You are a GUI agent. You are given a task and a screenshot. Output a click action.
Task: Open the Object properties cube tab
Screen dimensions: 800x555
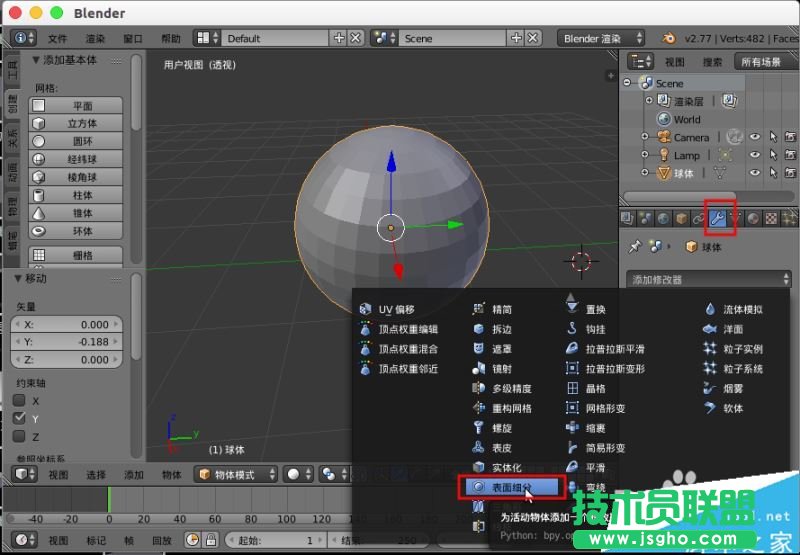pos(681,219)
